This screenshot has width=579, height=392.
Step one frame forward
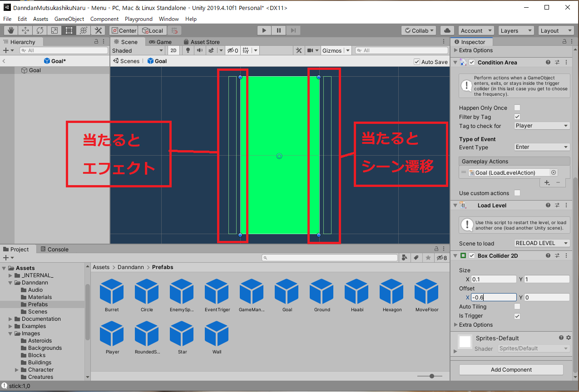click(293, 30)
